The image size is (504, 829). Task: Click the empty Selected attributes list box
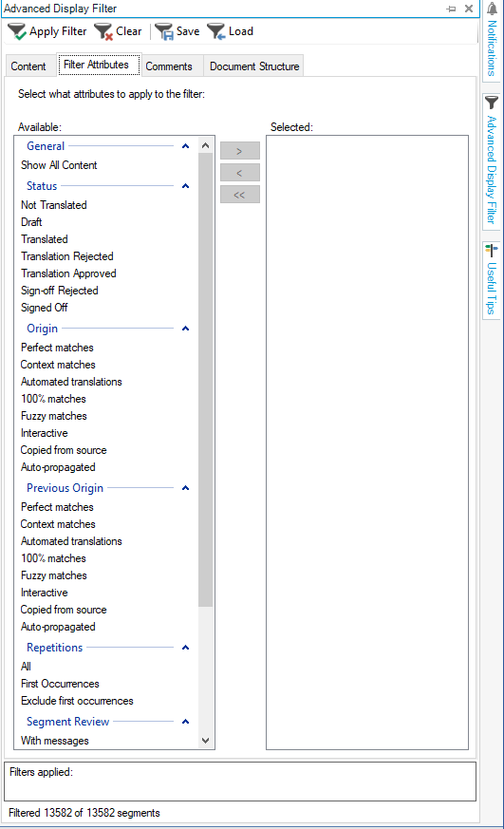(367, 443)
